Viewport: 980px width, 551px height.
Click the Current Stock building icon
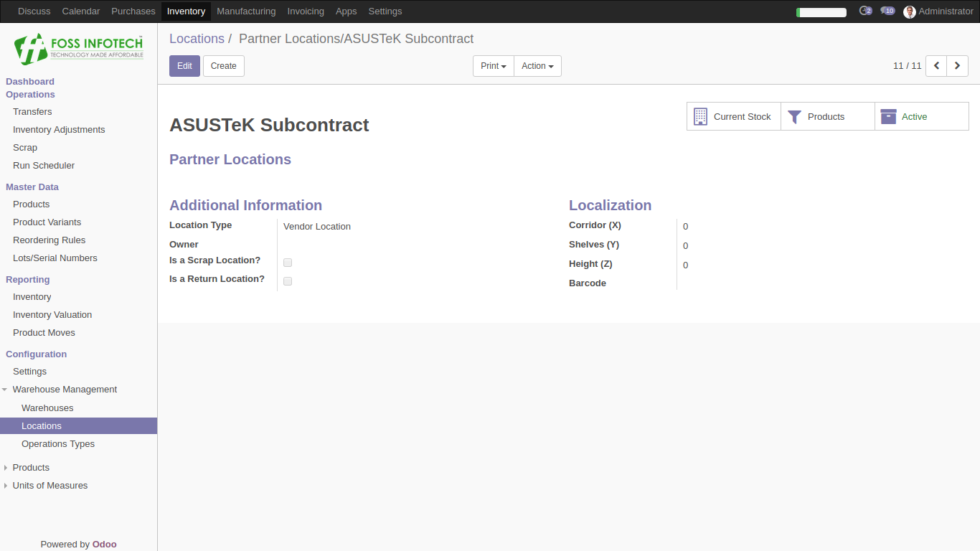[700, 116]
